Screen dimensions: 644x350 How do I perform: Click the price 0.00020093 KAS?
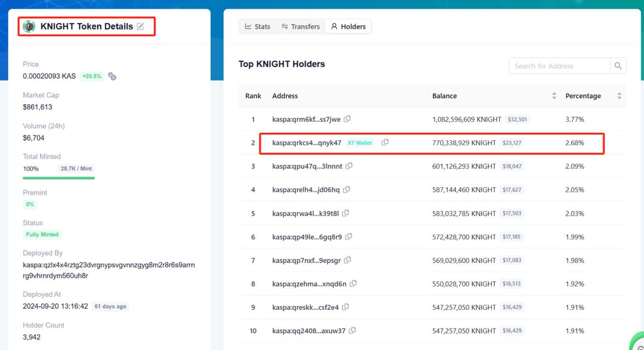point(49,76)
